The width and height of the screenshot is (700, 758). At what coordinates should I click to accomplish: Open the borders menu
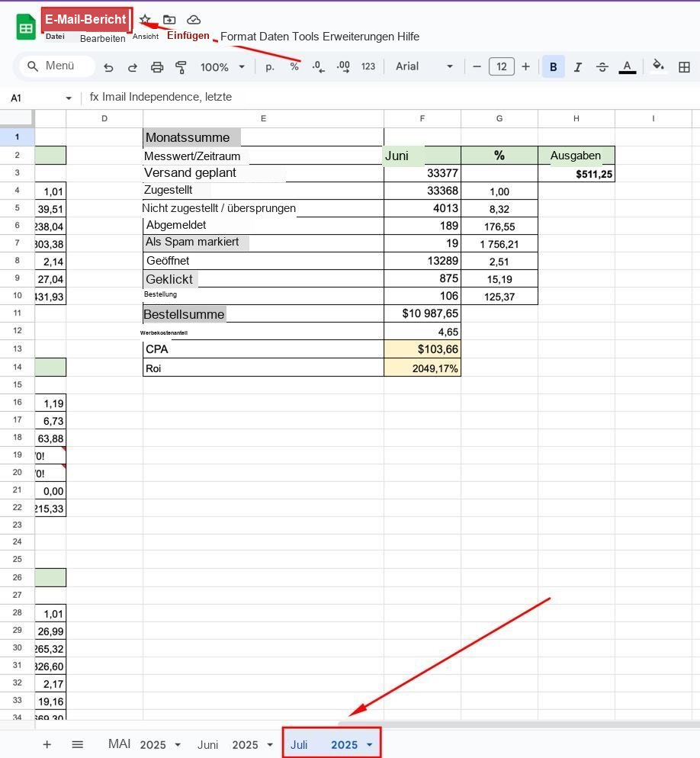[684, 67]
